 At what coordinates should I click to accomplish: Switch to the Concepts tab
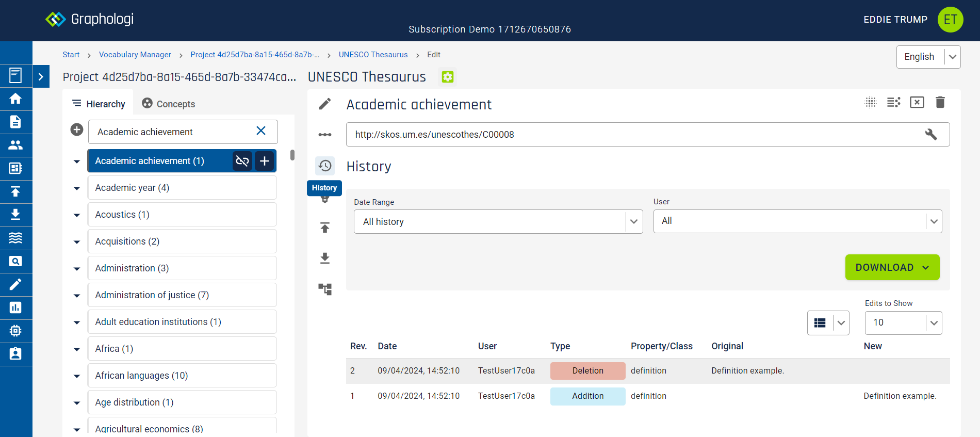pyautogui.click(x=169, y=104)
